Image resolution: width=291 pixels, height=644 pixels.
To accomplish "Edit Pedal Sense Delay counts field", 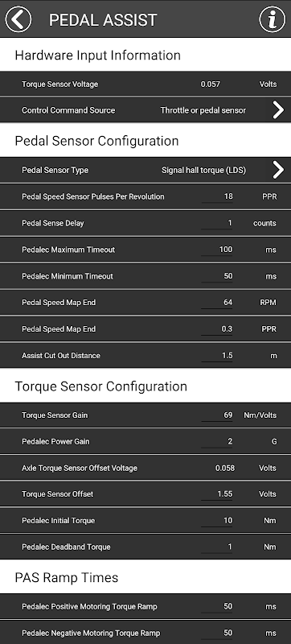I will click(217, 223).
